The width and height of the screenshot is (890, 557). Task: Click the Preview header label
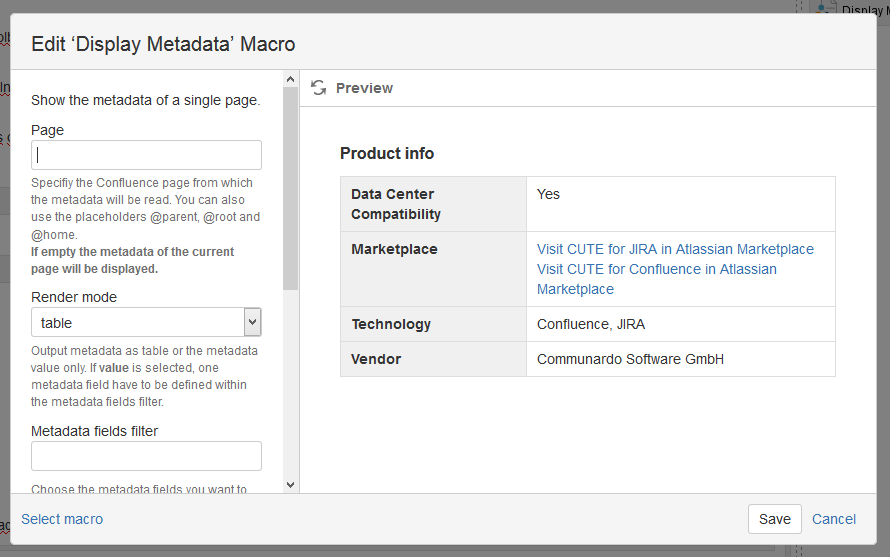point(364,88)
